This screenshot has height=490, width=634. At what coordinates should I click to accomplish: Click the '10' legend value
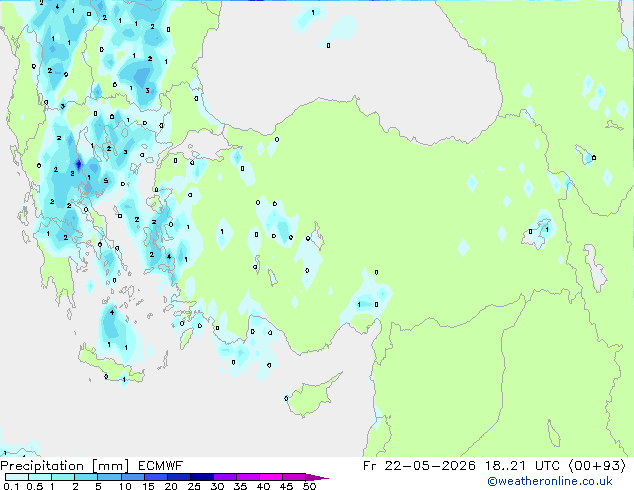click(x=125, y=486)
